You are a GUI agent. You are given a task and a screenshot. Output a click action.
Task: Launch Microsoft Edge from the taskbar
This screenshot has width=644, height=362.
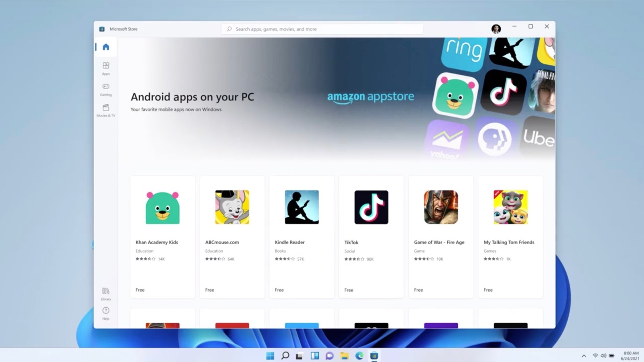coord(359,356)
